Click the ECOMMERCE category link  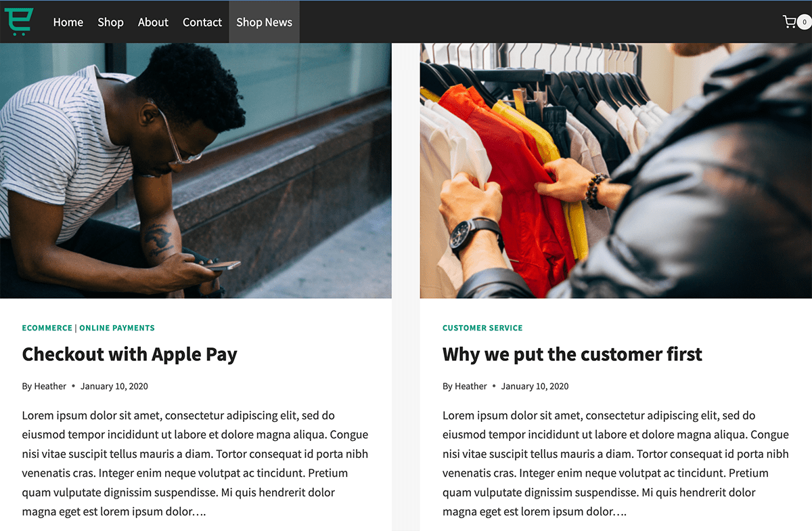47,328
